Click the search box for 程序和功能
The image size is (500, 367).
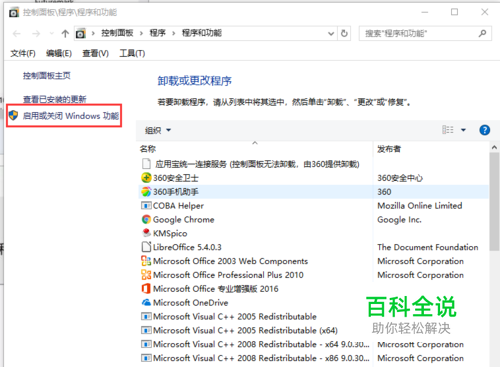point(425,33)
